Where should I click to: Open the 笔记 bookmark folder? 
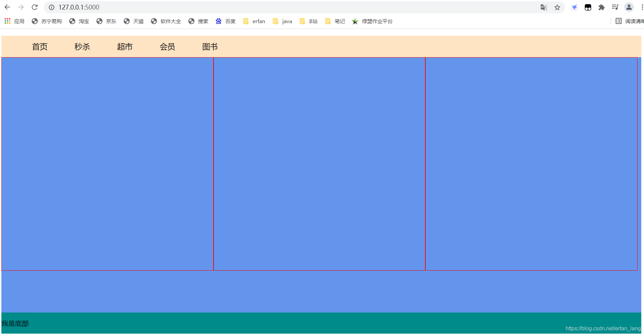(335, 21)
